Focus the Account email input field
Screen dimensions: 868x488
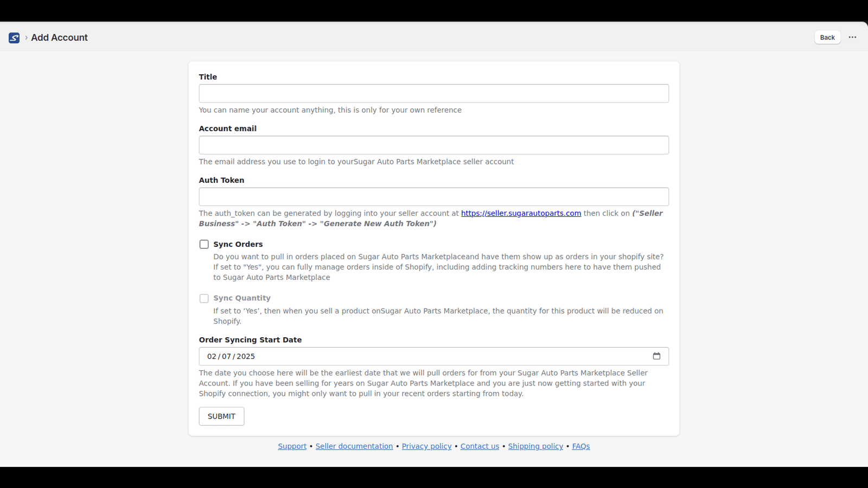tap(433, 145)
